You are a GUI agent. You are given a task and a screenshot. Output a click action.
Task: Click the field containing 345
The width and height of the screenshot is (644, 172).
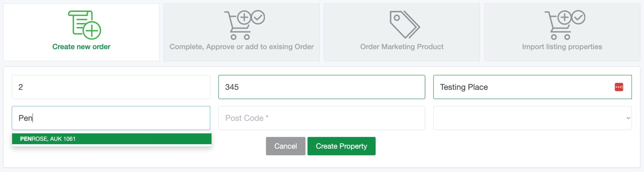322,87
